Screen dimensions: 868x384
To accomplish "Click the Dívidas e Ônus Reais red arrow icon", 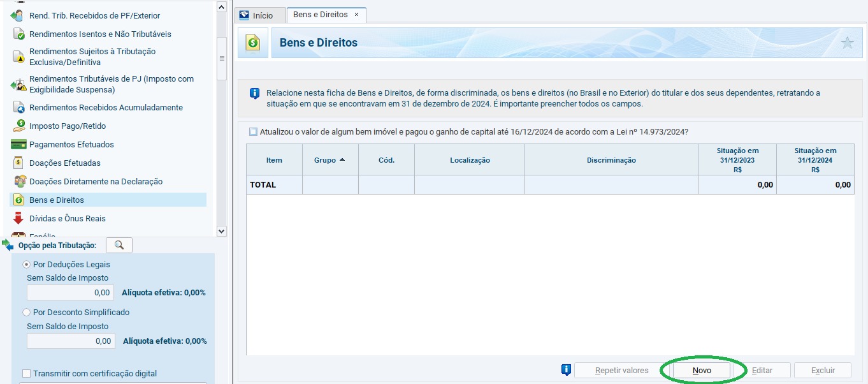I will pos(18,219).
